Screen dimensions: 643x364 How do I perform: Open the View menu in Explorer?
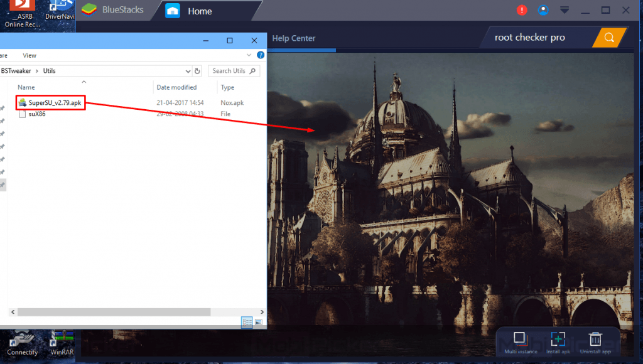click(30, 55)
